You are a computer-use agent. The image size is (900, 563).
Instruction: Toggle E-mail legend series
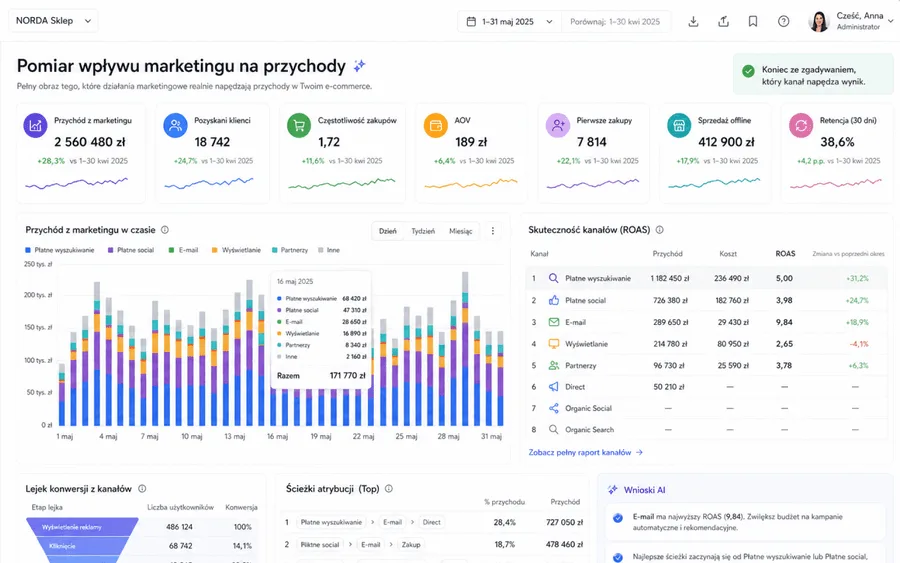pos(184,250)
